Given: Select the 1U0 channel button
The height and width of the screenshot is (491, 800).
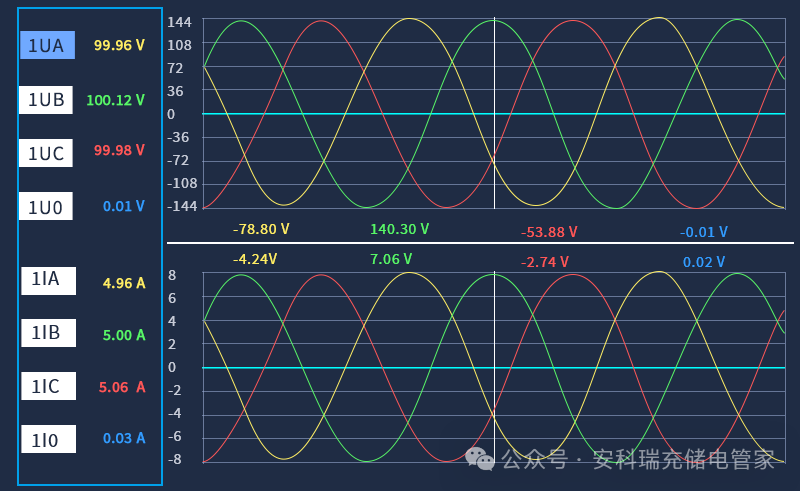Looking at the screenshot, I should [x=46, y=206].
